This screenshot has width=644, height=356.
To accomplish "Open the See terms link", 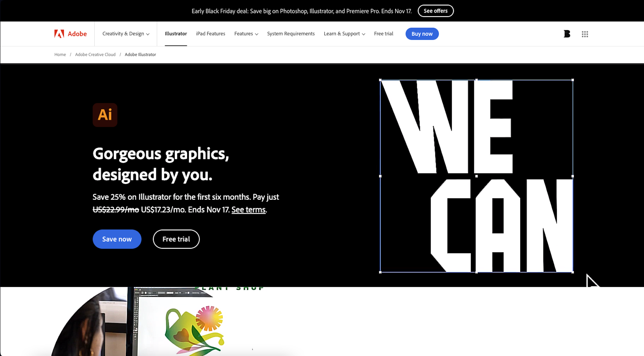I will (249, 210).
